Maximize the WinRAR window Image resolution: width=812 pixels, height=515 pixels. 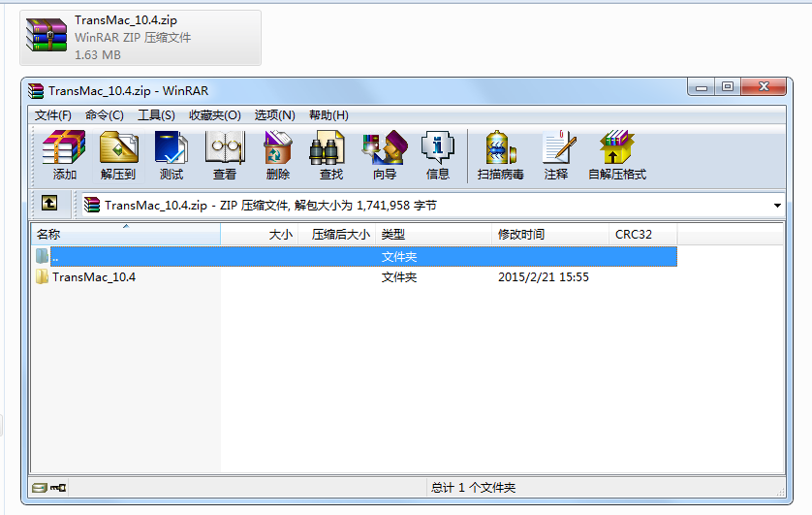click(728, 87)
